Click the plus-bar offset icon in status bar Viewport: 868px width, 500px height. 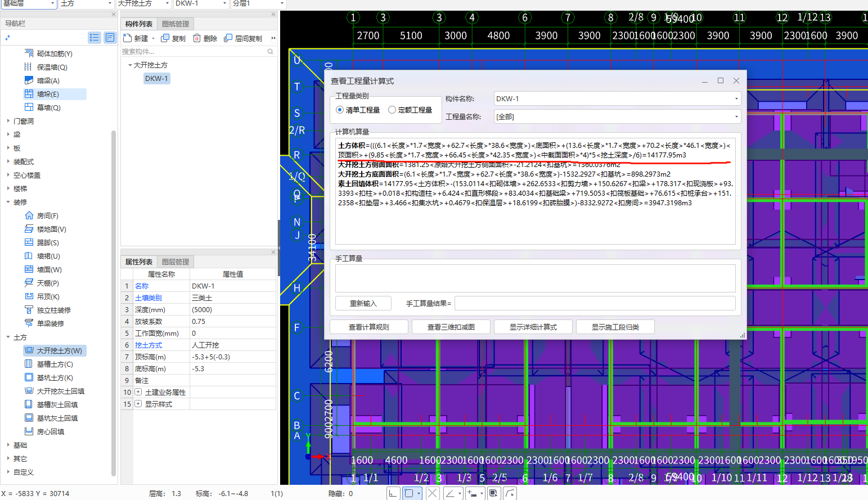point(471,493)
